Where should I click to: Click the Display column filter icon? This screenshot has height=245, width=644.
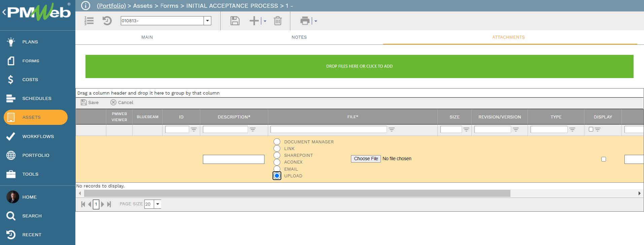(598, 130)
